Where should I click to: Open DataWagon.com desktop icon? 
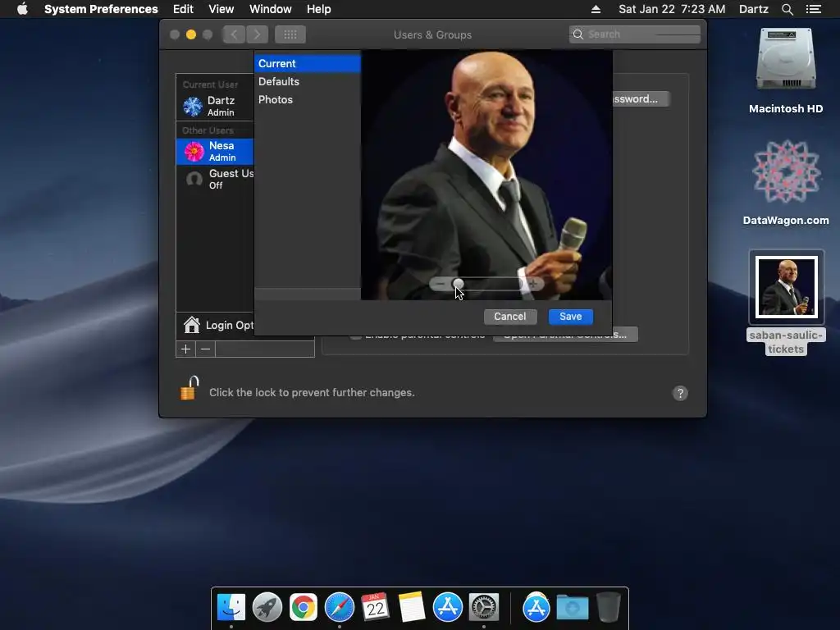pyautogui.click(x=786, y=182)
